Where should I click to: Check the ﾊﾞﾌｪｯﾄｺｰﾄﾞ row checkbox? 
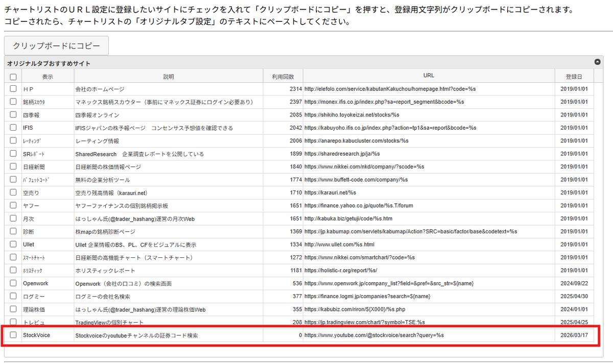13,180
